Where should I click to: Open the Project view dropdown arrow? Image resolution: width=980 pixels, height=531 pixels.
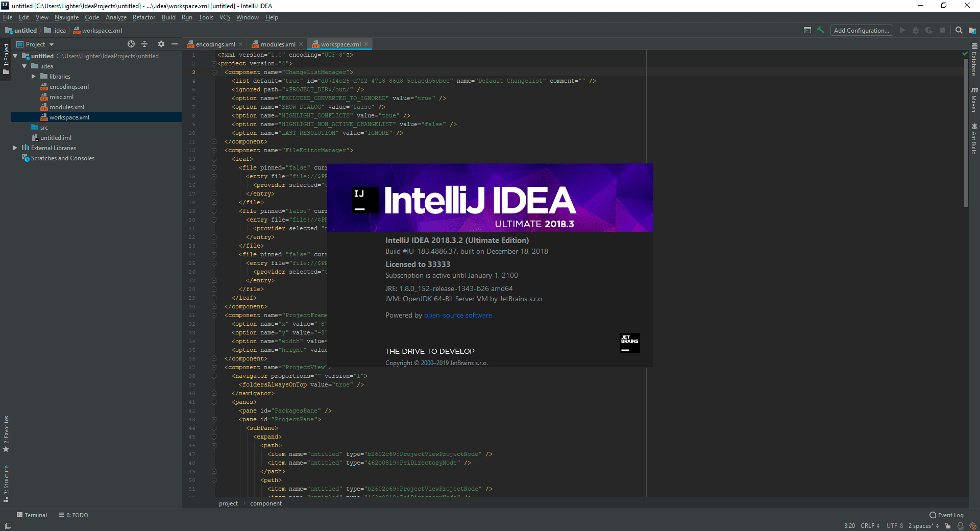tap(52, 44)
